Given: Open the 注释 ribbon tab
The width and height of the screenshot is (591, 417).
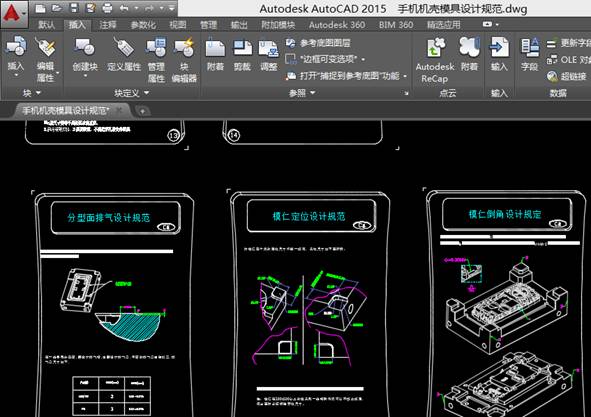Looking at the screenshot, I should click(x=108, y=25).
